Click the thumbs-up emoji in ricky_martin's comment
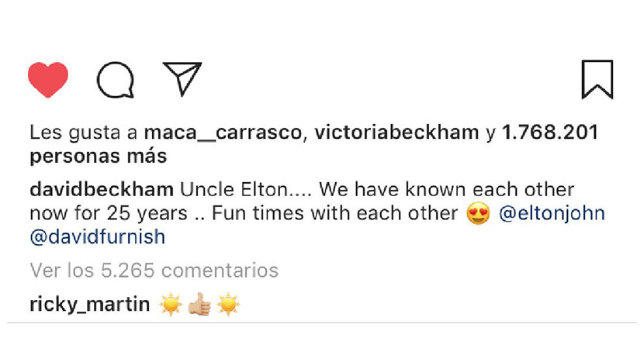644x362 pixels. click(199, 305)
